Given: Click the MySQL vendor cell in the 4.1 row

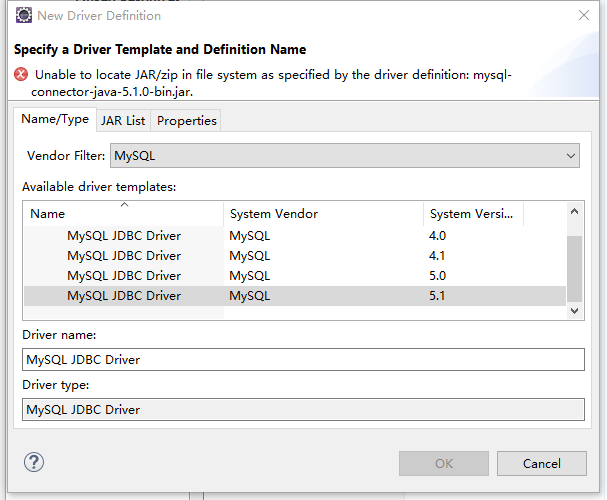Looking at the screenshot, I should pyautogui.click(x=250, y=256).
